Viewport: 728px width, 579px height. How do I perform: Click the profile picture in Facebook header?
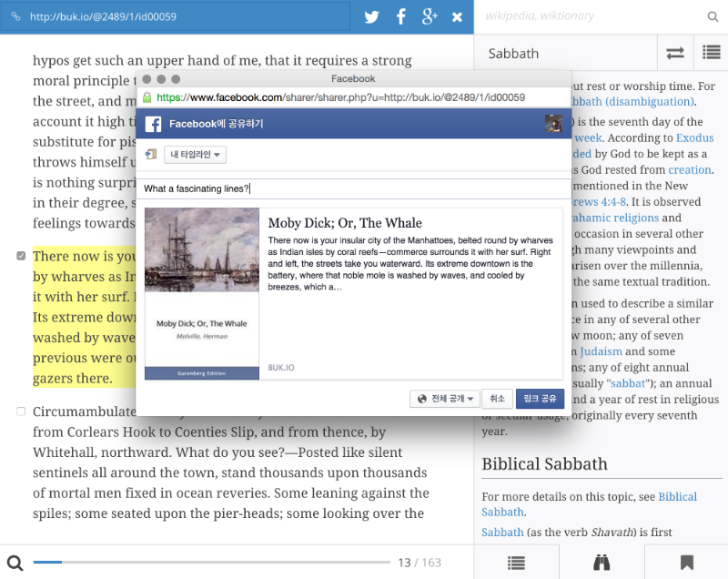(553, 124)
